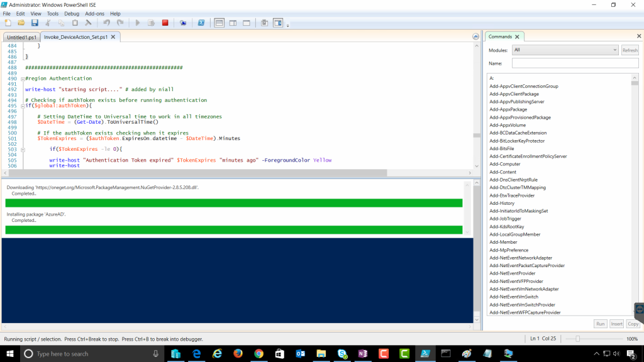Collapse the script pane using the chevron arrow
This screenshot has height=362, width=644.
click(475, 36)
